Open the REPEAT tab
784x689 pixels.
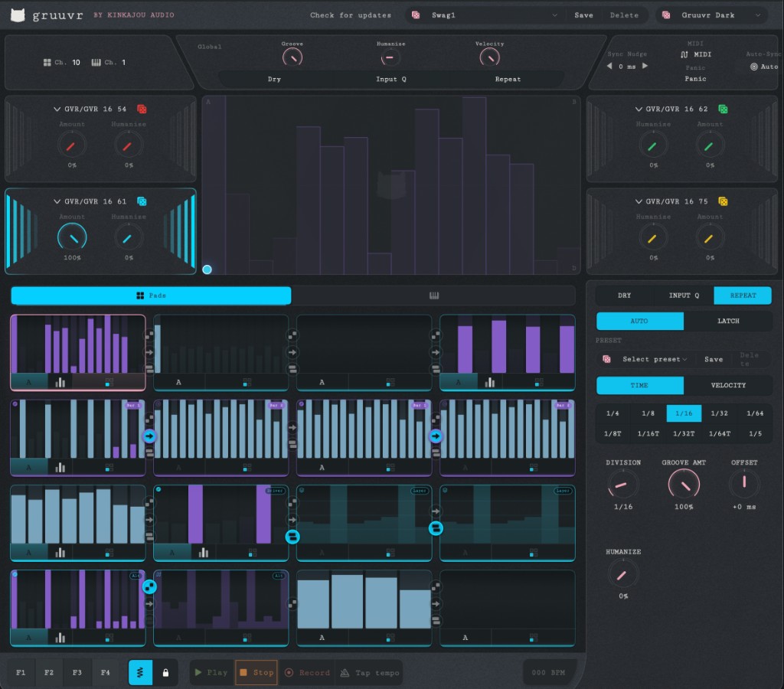tap(743, 296)
